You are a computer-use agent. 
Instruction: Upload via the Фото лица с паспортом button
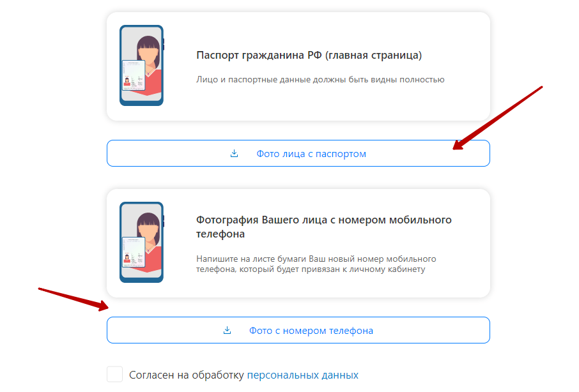(x=298, y=153)
